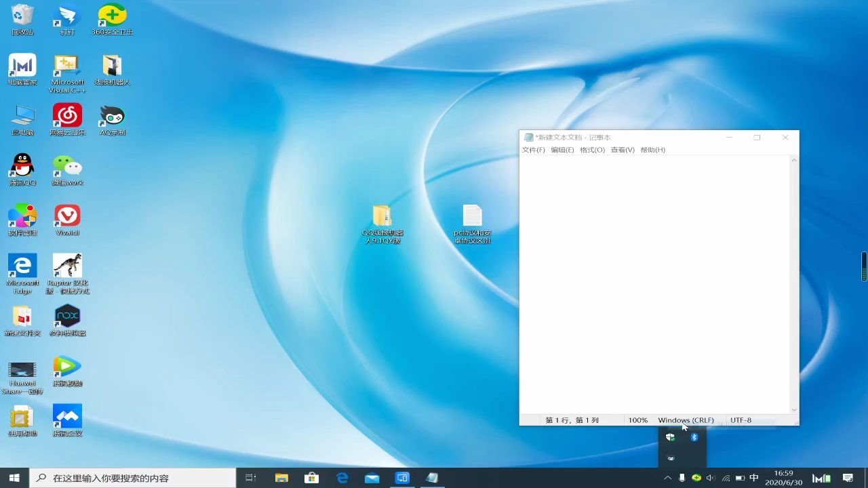Image resolution: width=868 pixels, height=488 pixels.
Task: Open File Explorer from the taskbar
Action: pyautogui.click(x=281, y=478)
